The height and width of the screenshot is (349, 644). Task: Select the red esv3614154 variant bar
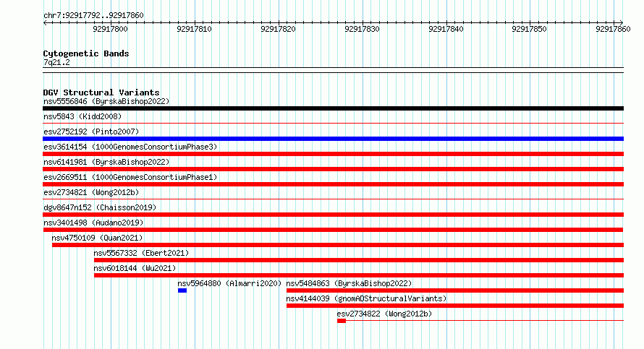[333, 154]
